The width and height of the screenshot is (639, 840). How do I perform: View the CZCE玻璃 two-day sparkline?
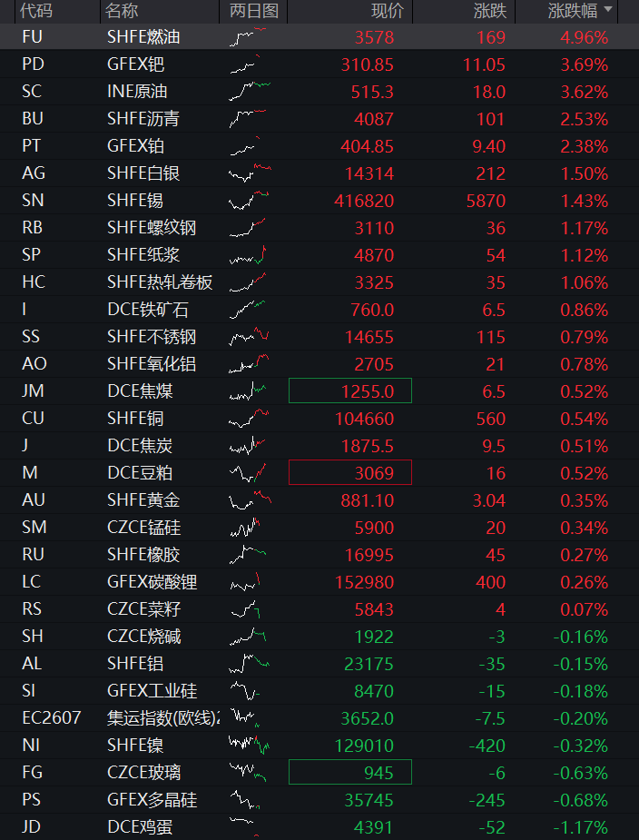248,772
